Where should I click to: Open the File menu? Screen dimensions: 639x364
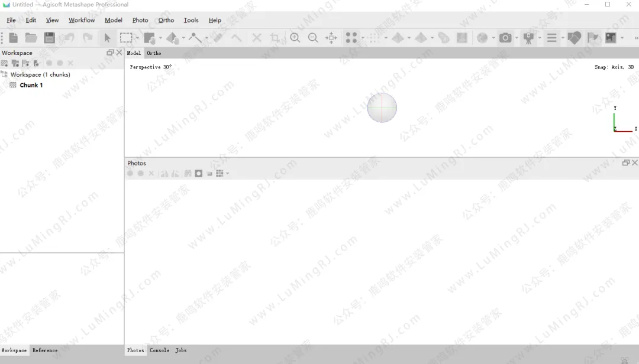tap(11, 20)
